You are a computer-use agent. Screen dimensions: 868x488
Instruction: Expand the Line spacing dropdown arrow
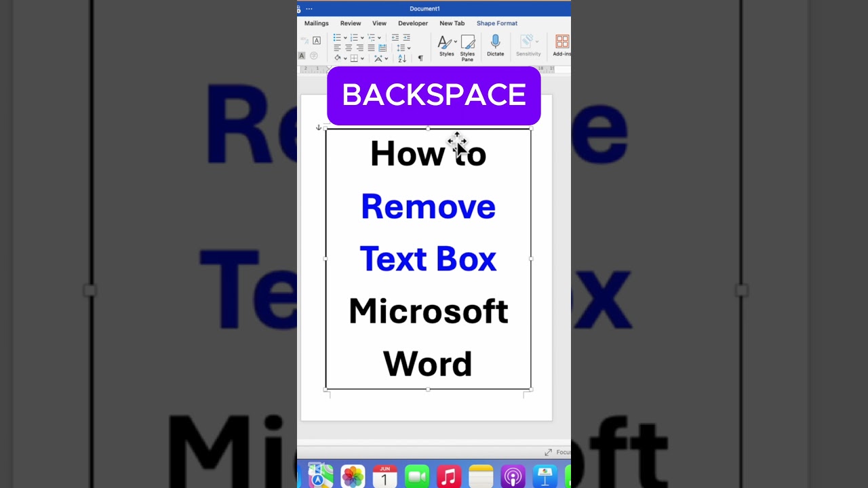click(409, 48)
